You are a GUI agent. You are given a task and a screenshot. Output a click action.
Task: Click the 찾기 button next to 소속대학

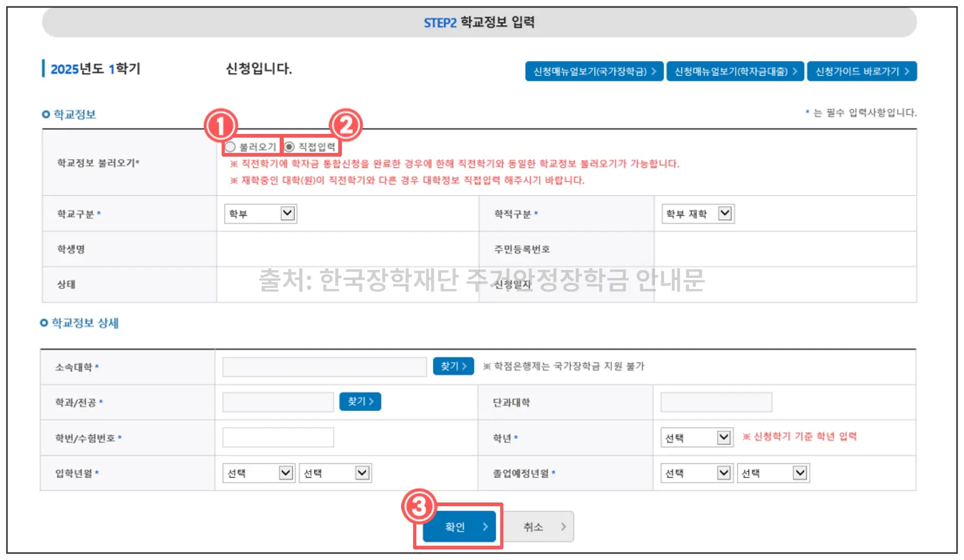click(453, 366)
